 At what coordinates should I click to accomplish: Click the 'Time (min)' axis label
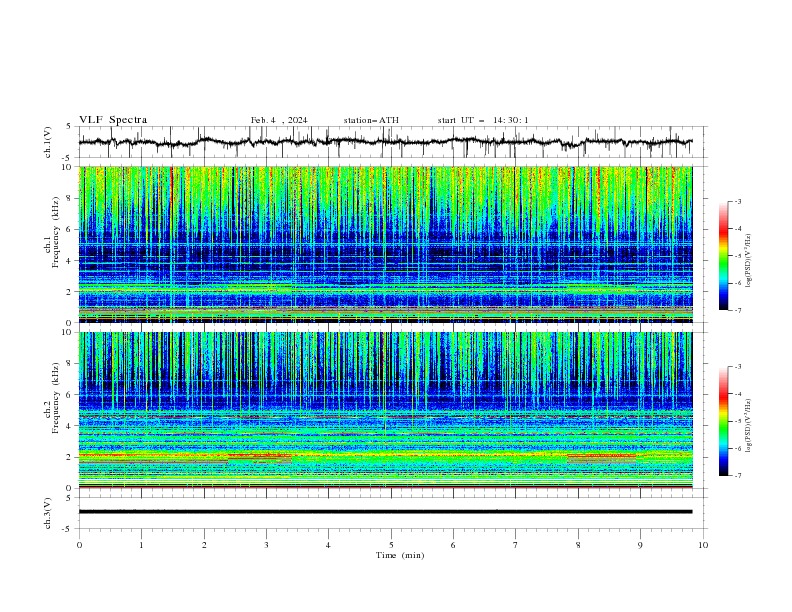tap(400, 555)
